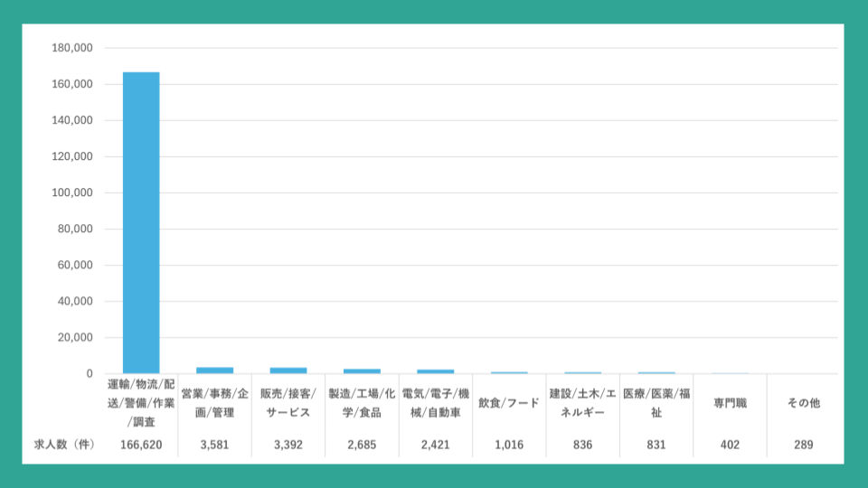Screen dimensions: 868x488
Task: Click the 80,000 axis label
Action: tap(75, 229)
